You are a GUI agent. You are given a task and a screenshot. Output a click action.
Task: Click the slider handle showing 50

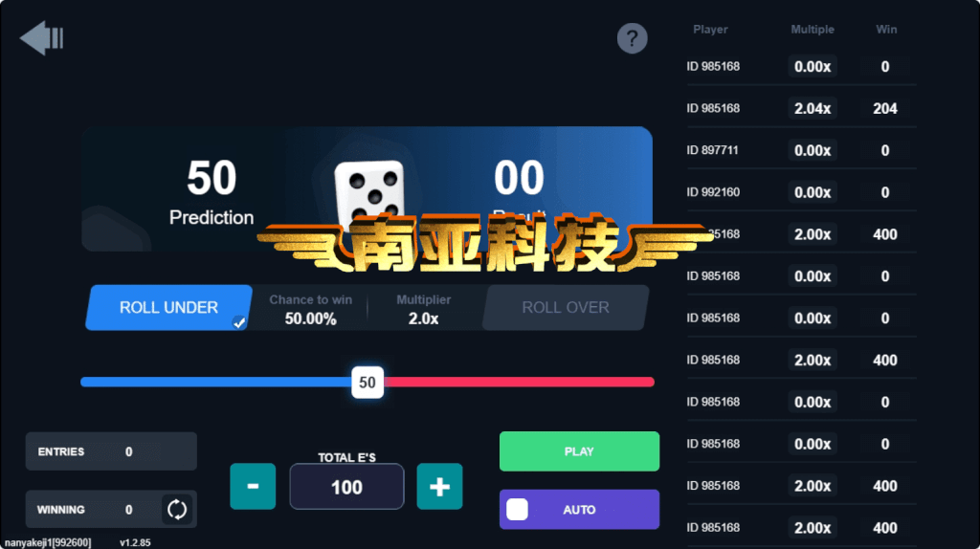point(367,383)
